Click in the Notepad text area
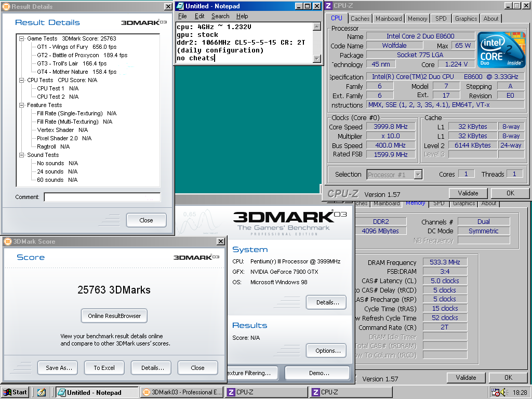Viewport: 532px width, 399px height. click(244, 43)
